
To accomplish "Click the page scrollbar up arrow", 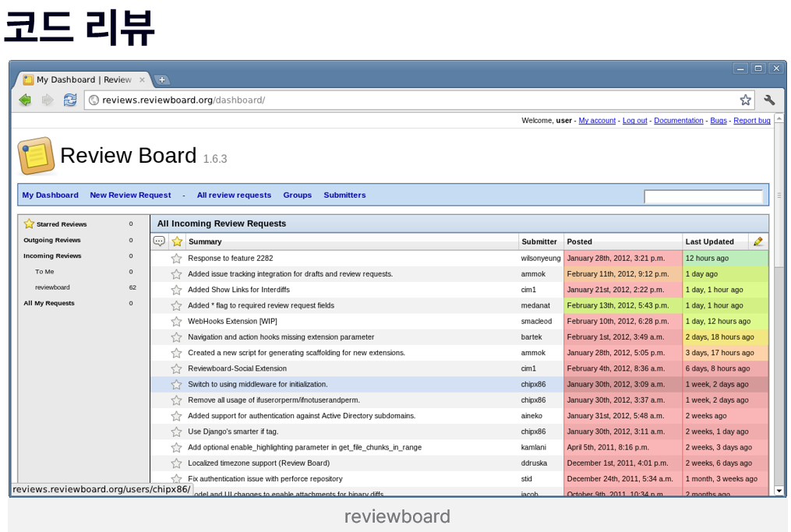I will point(779,118).
